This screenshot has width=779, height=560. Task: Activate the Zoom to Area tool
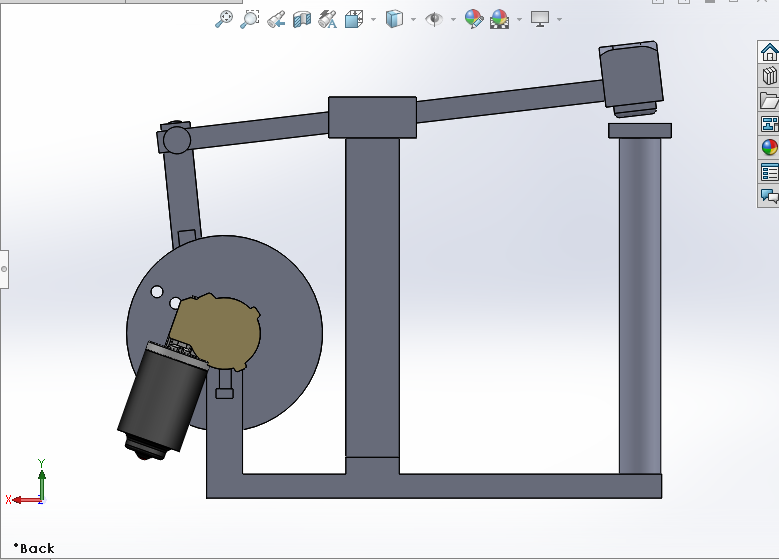coord(249,19)
